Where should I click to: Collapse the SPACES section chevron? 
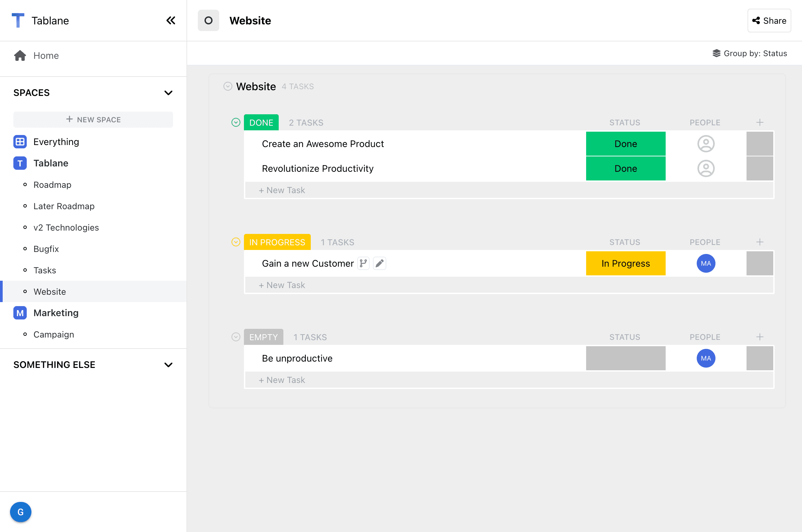tap(168, 93)
